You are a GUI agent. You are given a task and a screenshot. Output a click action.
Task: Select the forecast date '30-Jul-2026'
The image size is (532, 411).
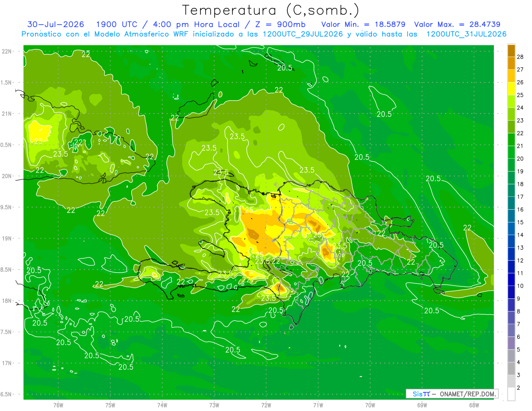pyautogui.click(x=55, y=24)
